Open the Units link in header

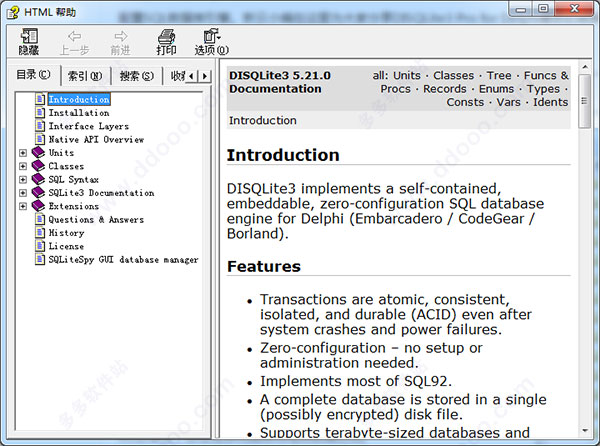(x=407, y=76)
